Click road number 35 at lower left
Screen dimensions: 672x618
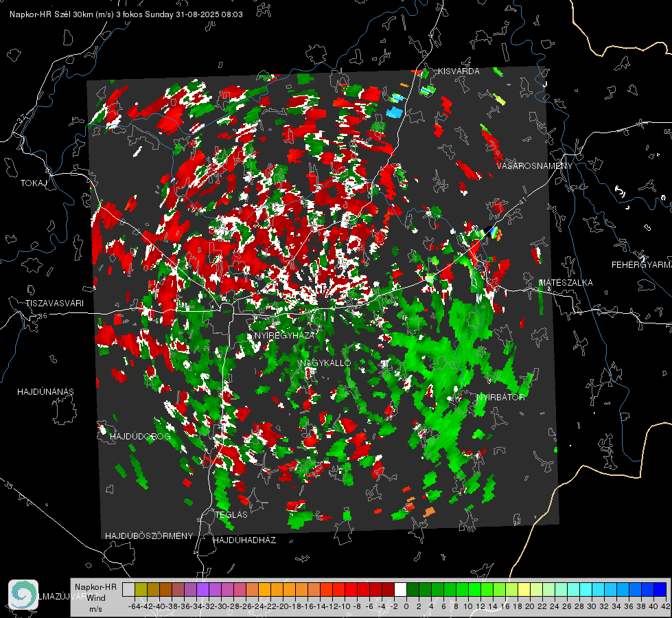pos(8,485)
